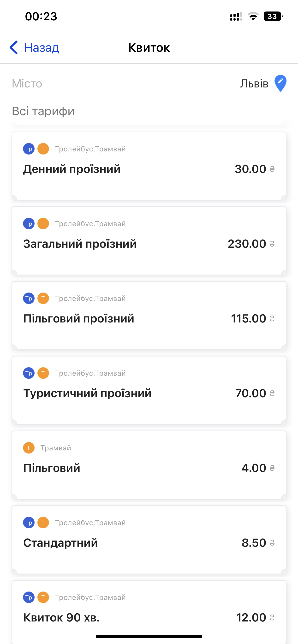Tap the orange tram badge on Туристичний проїзний
The width and height of the screenshot is (298, 644).
[x=43, y=373]
